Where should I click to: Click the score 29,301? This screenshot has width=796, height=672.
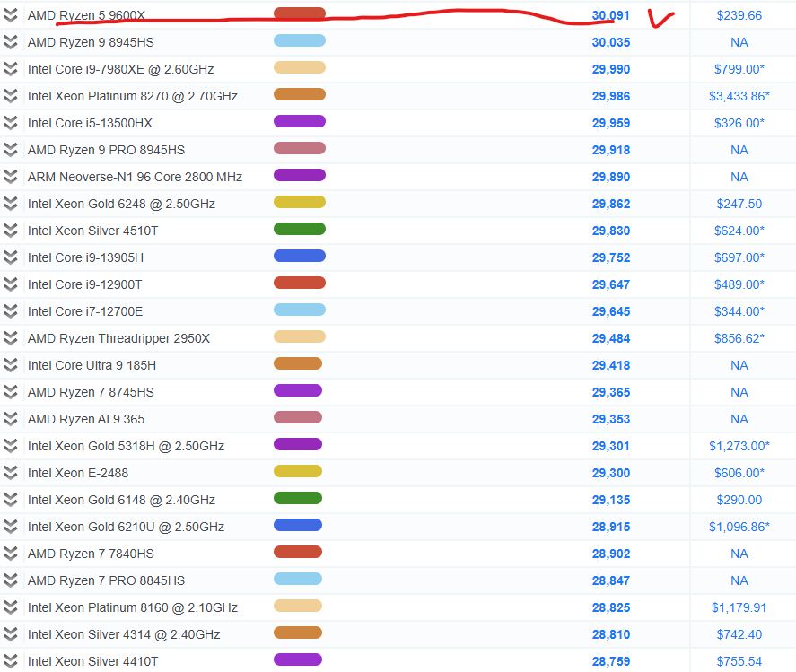(x=611, y=446)
